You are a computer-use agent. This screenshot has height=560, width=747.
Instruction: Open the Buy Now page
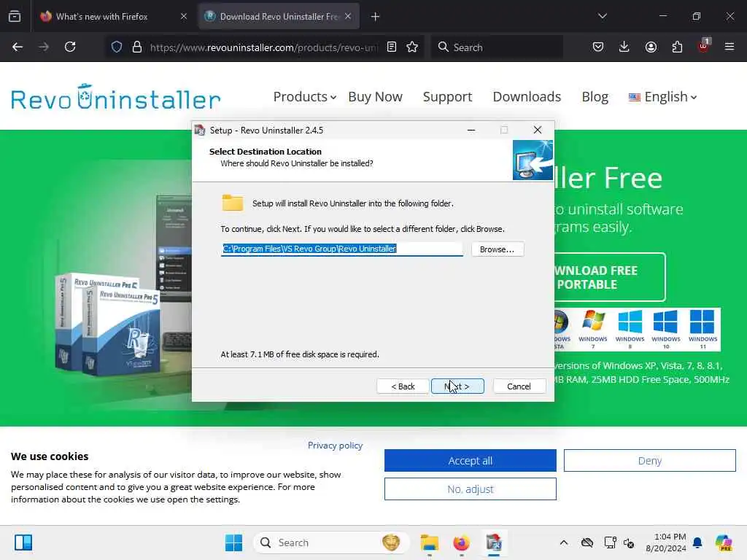point(376,97)
